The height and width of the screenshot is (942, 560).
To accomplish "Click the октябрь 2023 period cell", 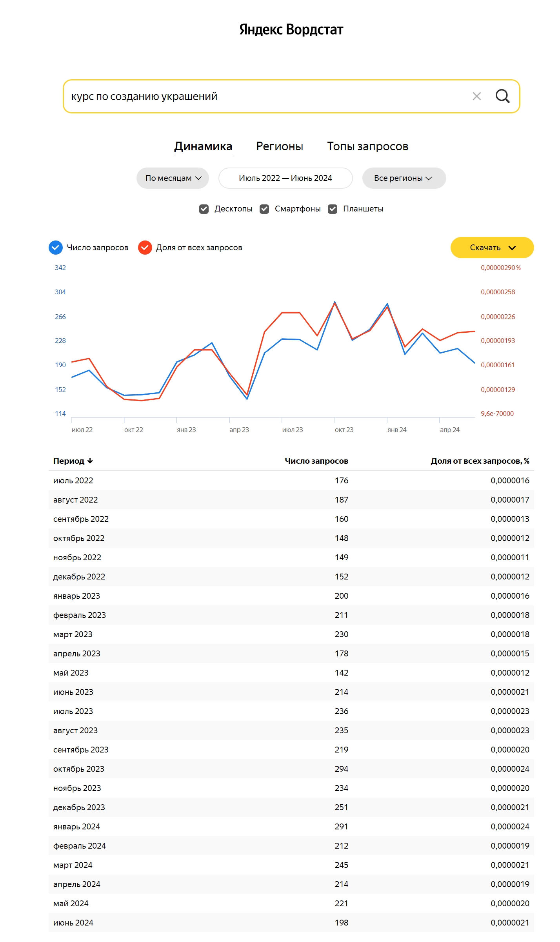I will pyautogui.click(x=79, y=769).
